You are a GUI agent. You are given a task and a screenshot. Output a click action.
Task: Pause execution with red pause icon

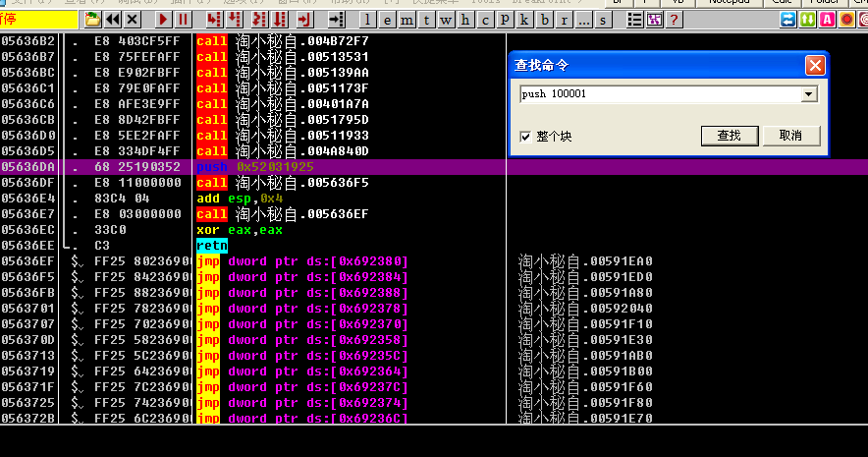click(183, 20)
